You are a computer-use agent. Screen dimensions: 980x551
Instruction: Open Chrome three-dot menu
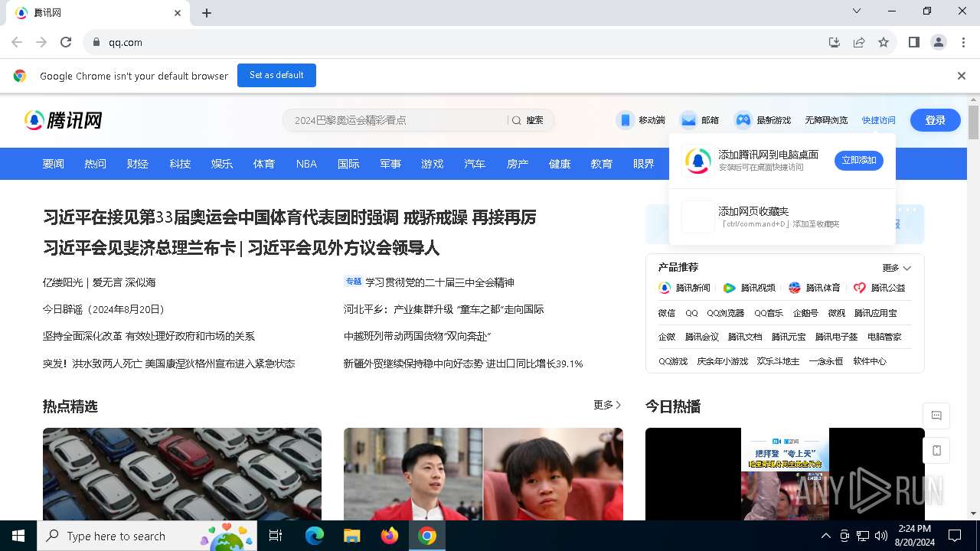964,42
